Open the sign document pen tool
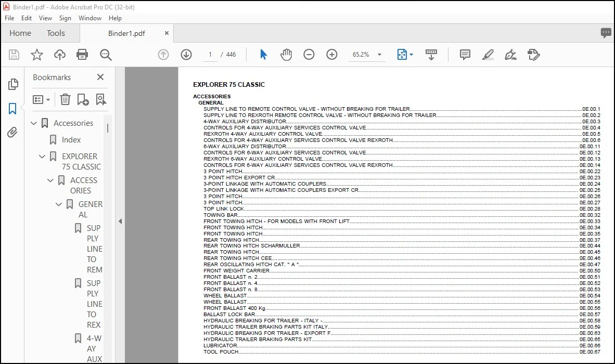The image size is (615, 364). [510, 55]
